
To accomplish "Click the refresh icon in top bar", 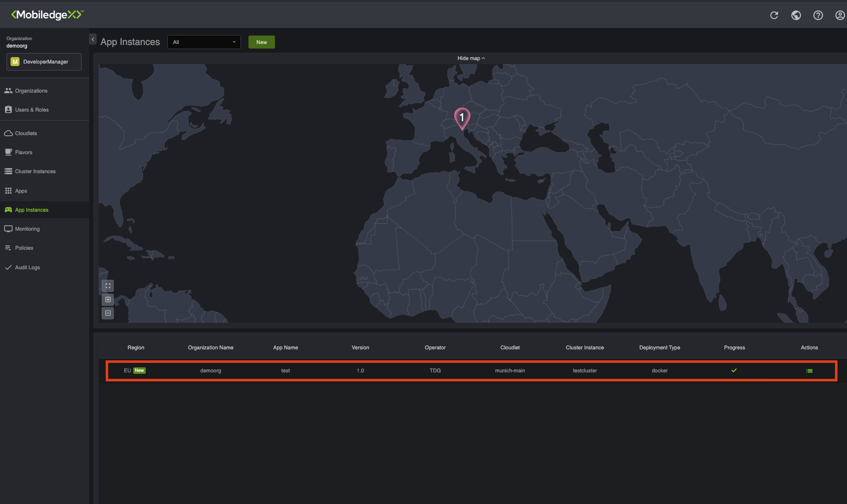I will point(774,15).
